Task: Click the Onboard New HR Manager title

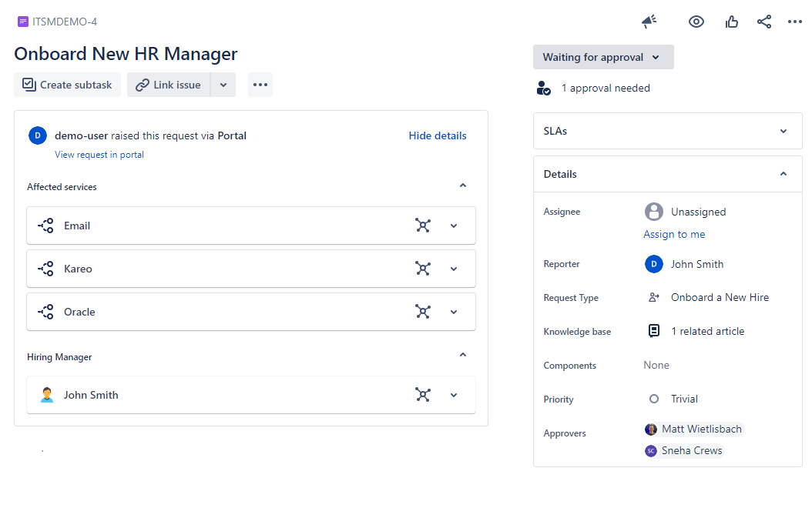Action: (126, 54)
